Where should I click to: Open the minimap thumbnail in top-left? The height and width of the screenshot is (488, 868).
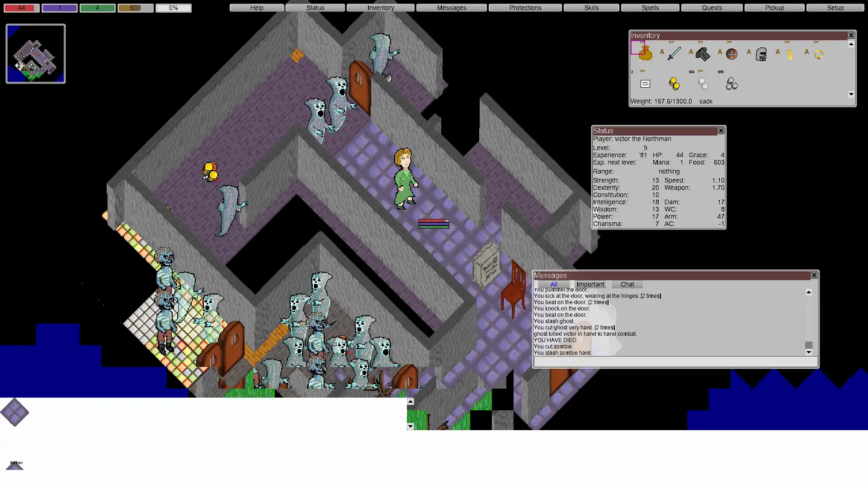tap(36, 53)
